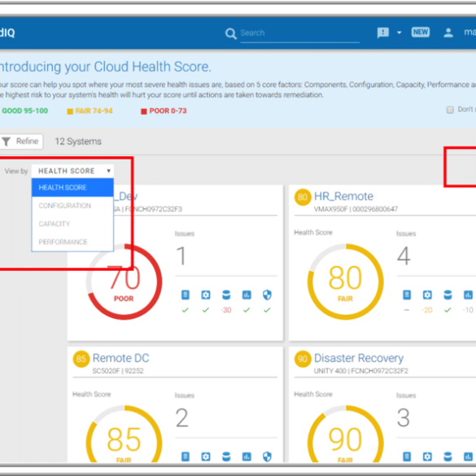This screenshot has width=476, height=476.
Task: Select HEALTH SCORE option in list
Action: click(72, 187)
